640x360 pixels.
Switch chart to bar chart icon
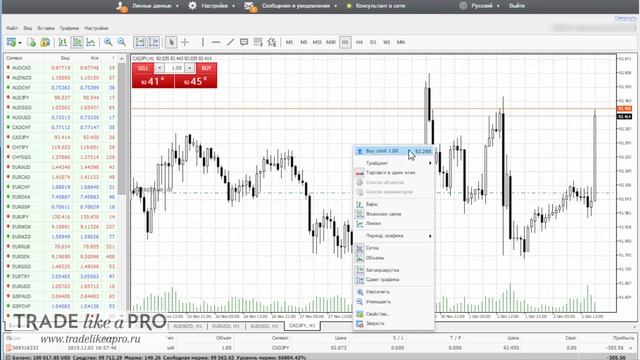(62, 42)
